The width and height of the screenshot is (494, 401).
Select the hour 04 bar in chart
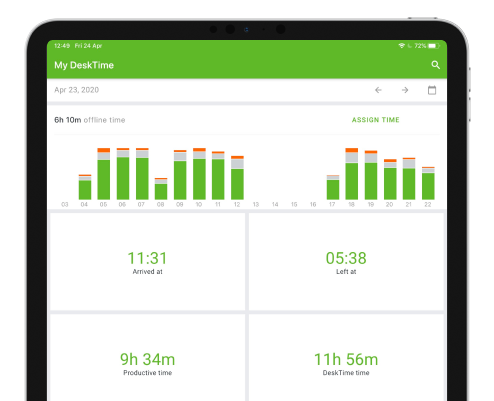[x=85, y=187]
